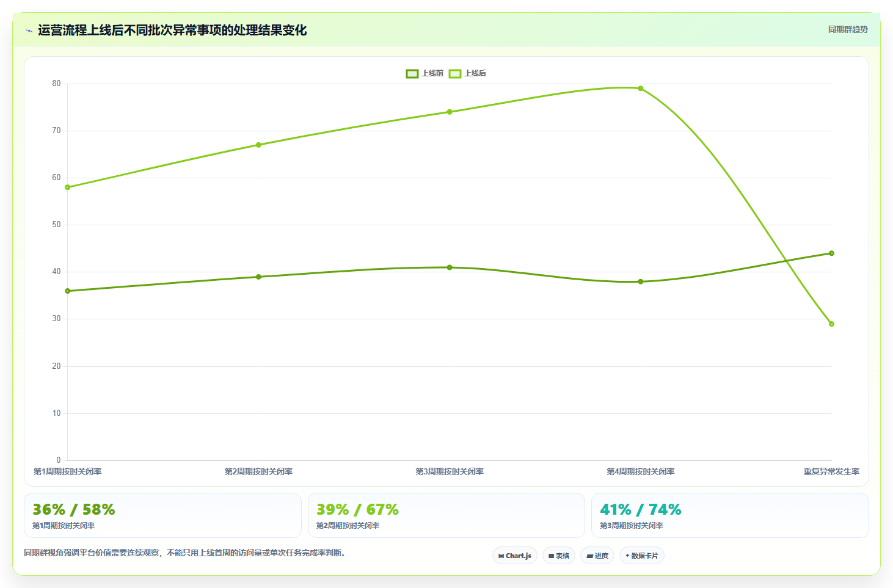Select the 上线前 data point at 第2周期 (39)
Viewport: 893px width, 588px height.
[x=258, y=277]
